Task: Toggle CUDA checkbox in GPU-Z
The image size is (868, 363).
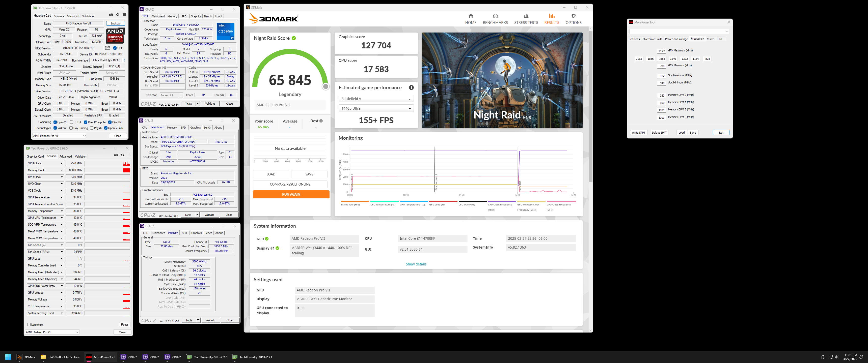Action: (71, 122)
